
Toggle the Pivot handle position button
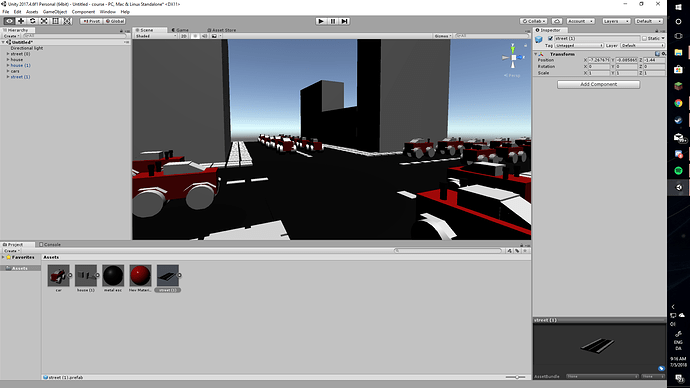[91, 21]
